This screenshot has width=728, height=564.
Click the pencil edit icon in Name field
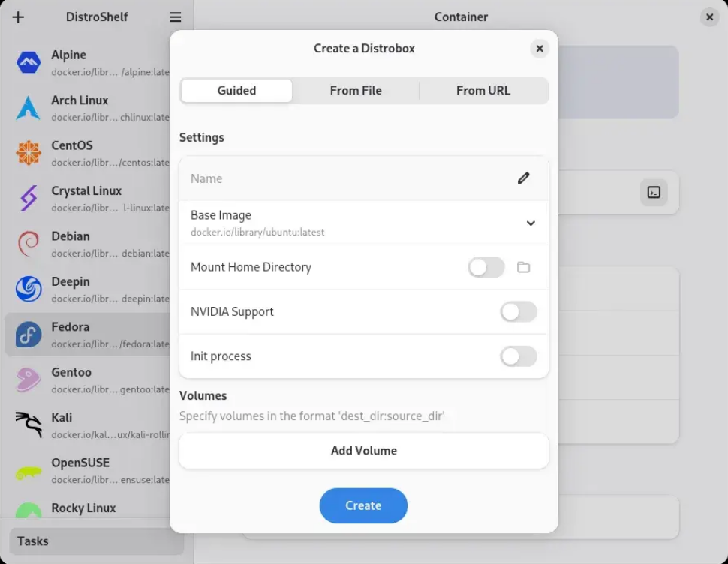click(523, 178)
